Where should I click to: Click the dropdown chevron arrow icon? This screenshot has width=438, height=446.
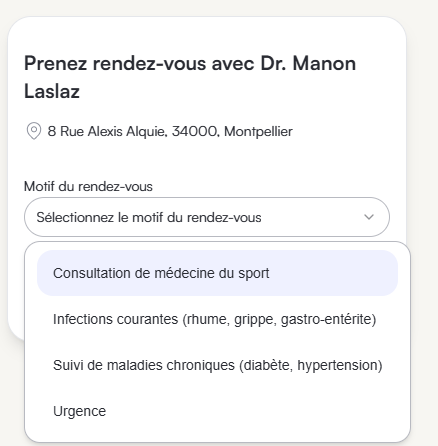coord(369,217)
